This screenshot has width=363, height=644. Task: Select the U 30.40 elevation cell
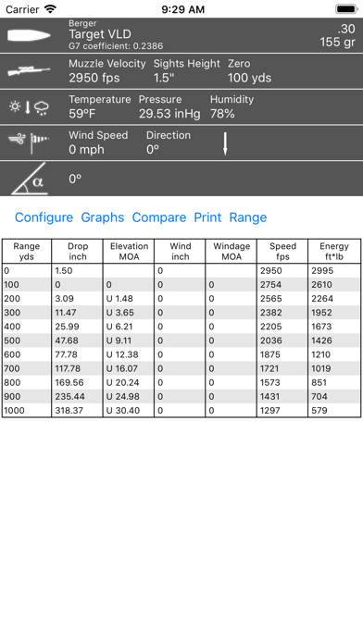click(x=129, y=410)
